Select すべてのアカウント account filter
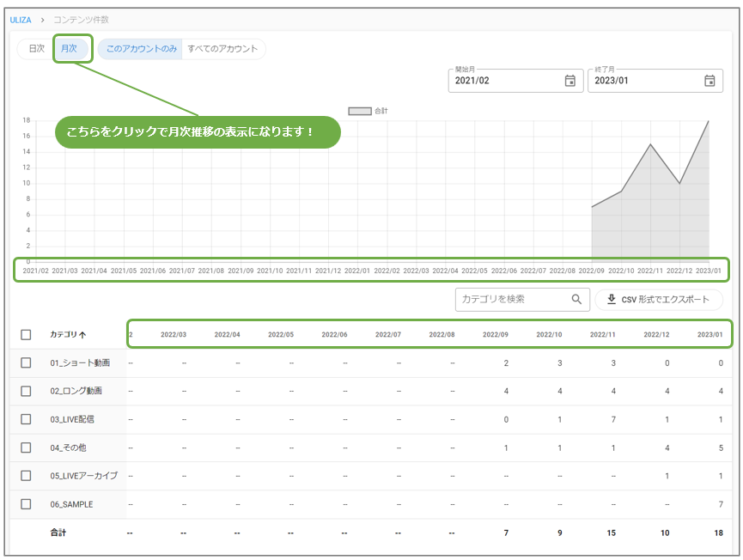Viewport: 743px width, 560px height. point(222,49)
